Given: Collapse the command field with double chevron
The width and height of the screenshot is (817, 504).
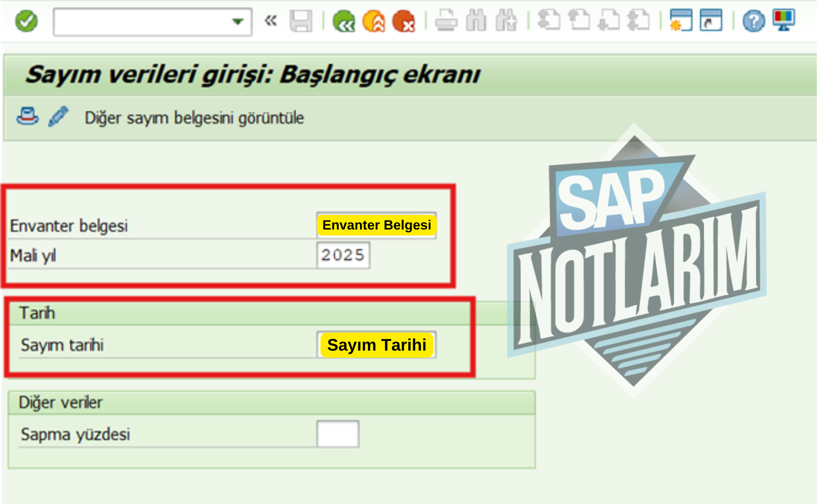Looking at the screenshot, I should point(271,21).
